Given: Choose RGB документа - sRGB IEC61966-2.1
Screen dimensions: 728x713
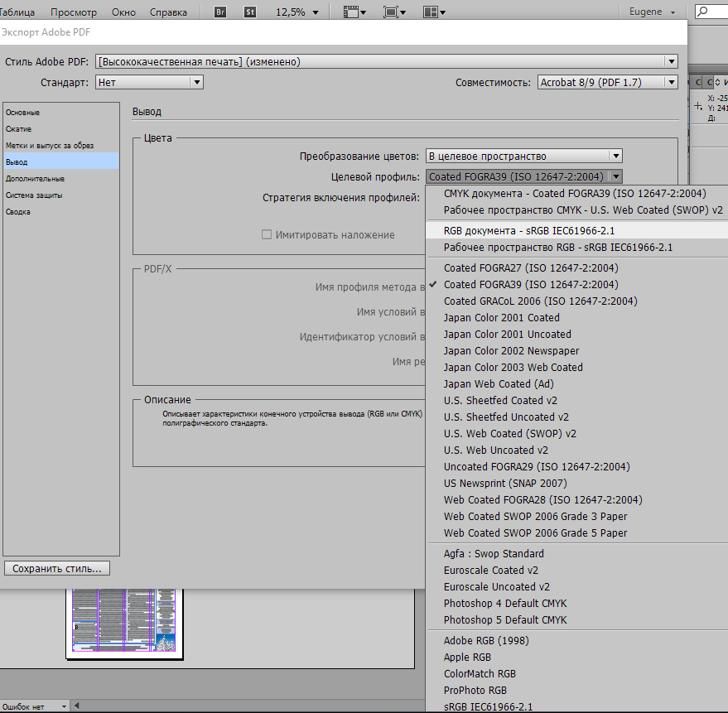Looking at the screenshot, I should pyautogui.click(x=576, y=231).
